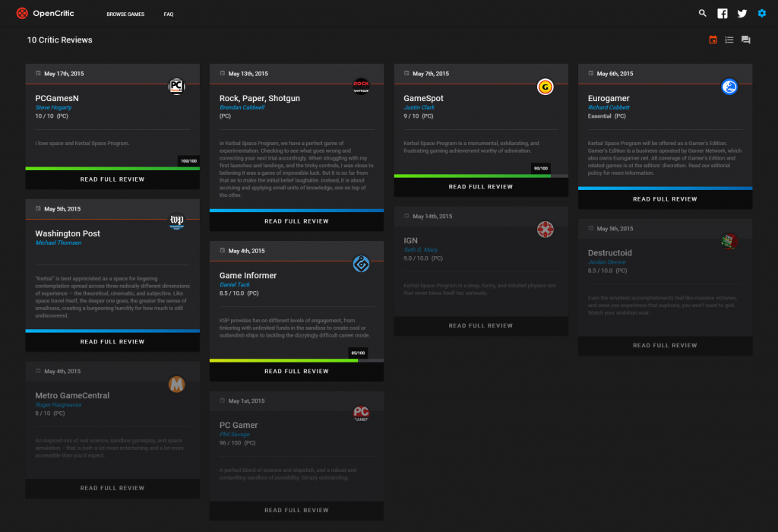The width and height of the screenshot is (778, 532).
Task: Read the full PCGamesN review
Action: click(112, 179)
